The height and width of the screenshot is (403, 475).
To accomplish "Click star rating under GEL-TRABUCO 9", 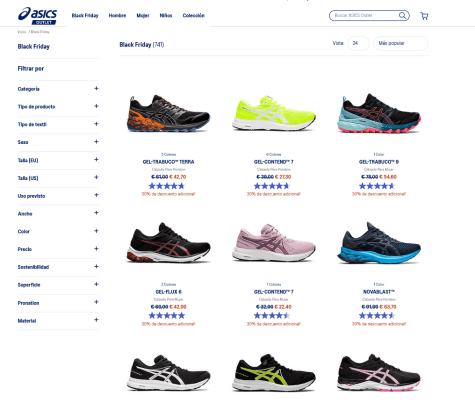I will tap(377, 186).
